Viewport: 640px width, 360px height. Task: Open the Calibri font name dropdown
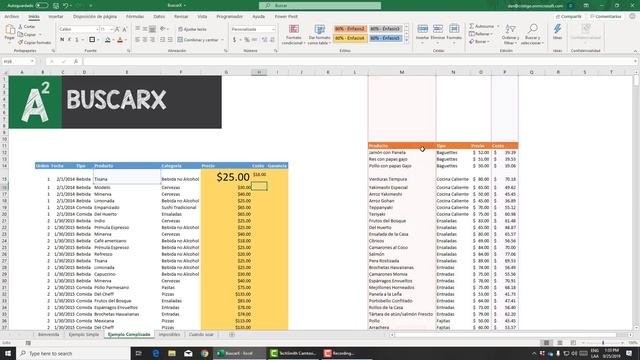(x=97, y=29)
